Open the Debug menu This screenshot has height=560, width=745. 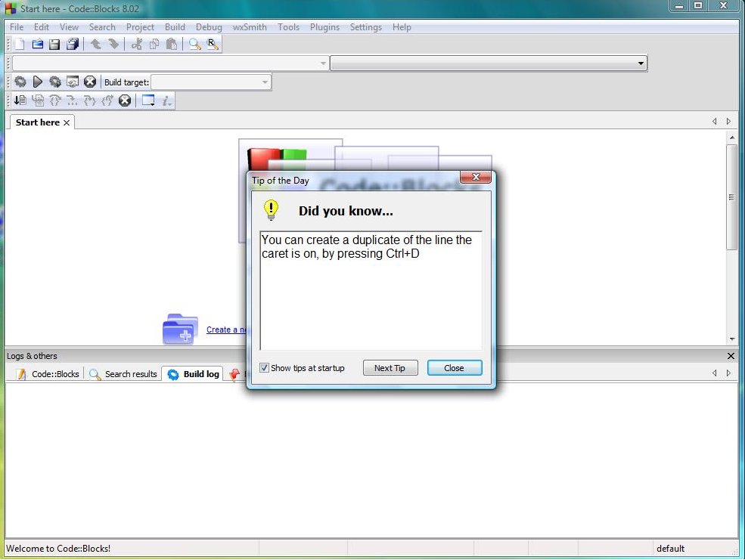click(x=209, y=27)
